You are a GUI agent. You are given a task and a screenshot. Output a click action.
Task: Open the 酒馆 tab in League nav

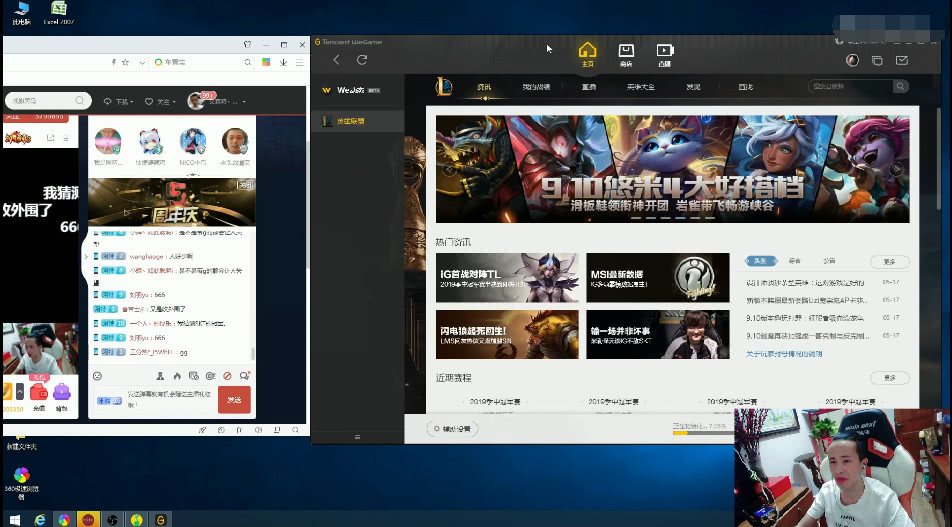[x=746, y=87]
